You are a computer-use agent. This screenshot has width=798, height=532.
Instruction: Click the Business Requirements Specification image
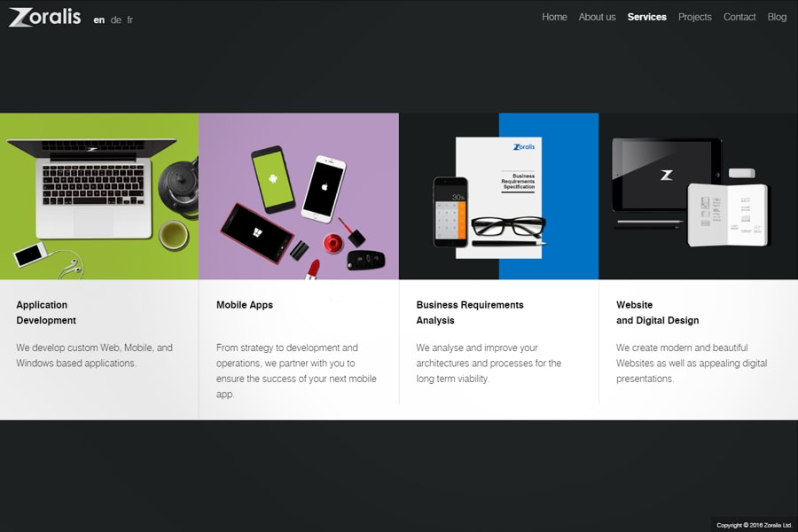pyautogui.click(x=498, y=196)
